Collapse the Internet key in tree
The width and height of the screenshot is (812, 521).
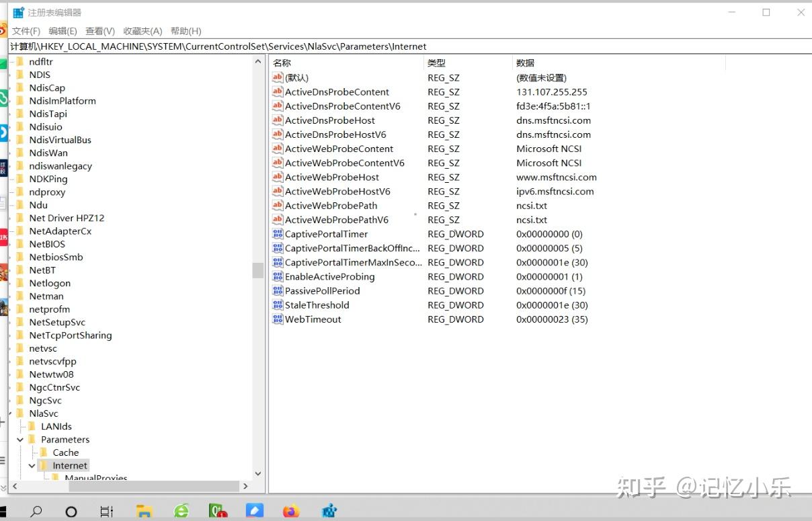click(32, 465)
